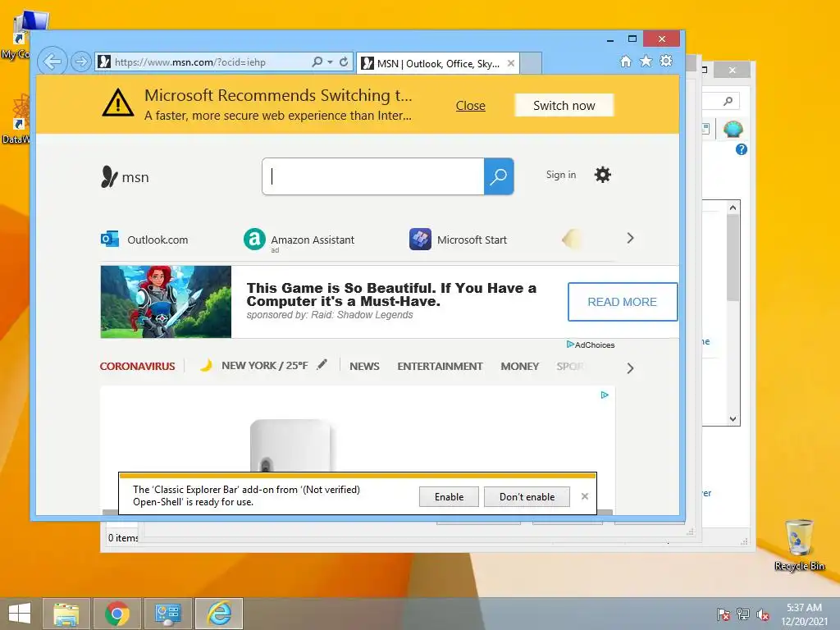Open Internet Explorer home page icon
Screen dimensions: 840x630
pos(626,61)
